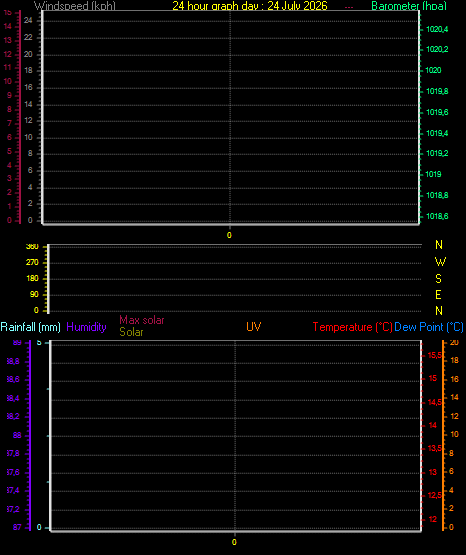Click the "Rainfall (mm)" legend label
466x555 pixels.
(30, 327)
